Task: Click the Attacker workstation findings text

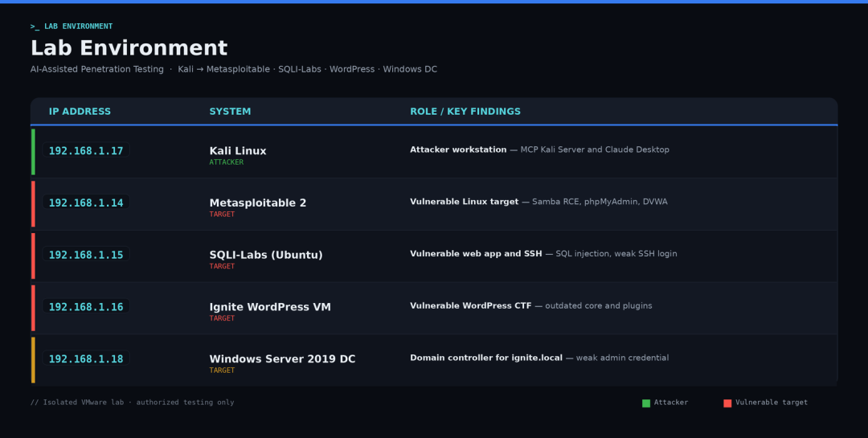Action: click(540, 149)
